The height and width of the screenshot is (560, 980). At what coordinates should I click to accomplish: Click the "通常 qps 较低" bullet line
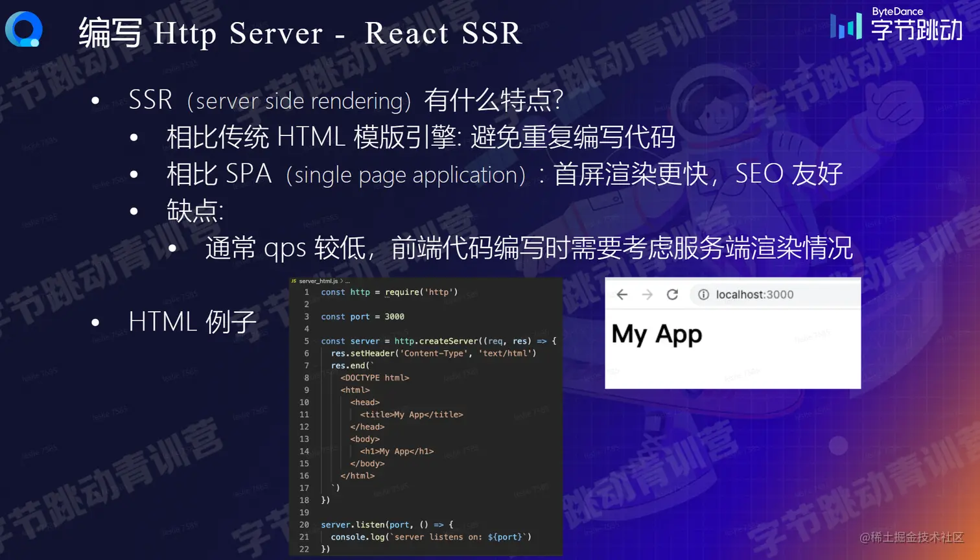[x=529, y=248]
